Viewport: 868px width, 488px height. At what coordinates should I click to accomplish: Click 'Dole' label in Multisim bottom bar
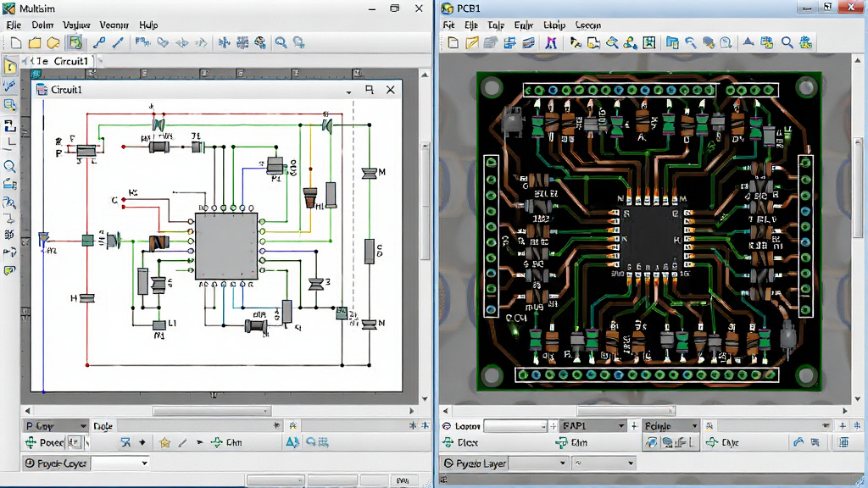(103, 425)
